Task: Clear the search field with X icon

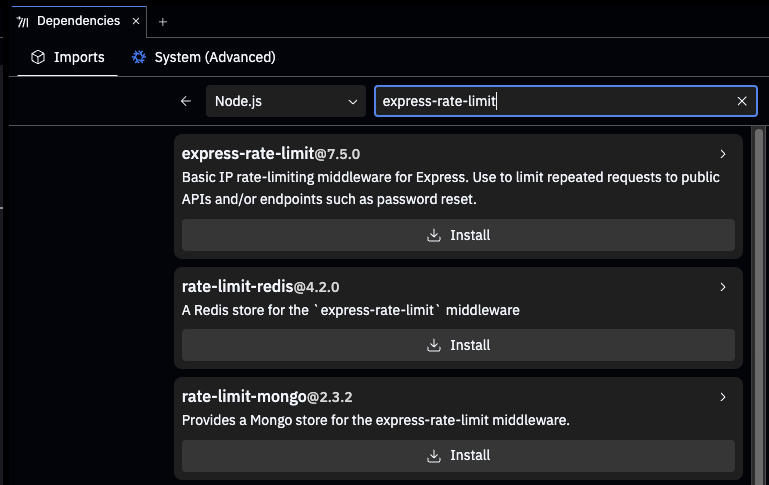Action: coord(742,101)
